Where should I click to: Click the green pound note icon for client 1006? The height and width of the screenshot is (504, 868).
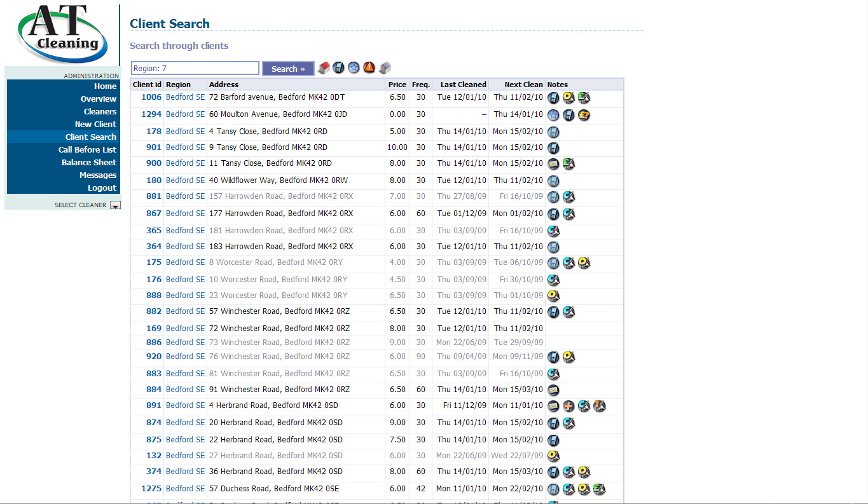[584, 98]
